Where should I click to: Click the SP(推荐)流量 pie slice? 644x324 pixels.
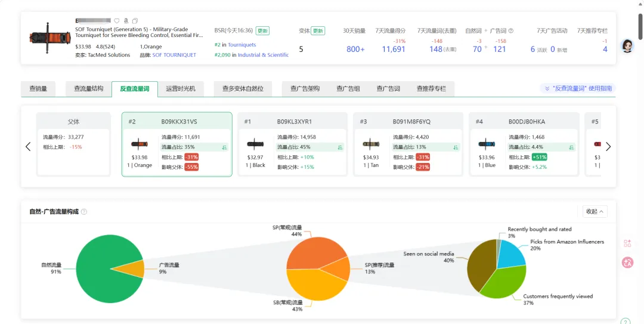[x=339, y=268]
